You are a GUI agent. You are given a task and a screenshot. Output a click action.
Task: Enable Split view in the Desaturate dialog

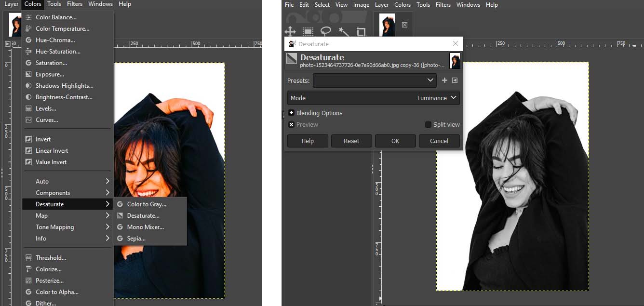tap(428, 124)
